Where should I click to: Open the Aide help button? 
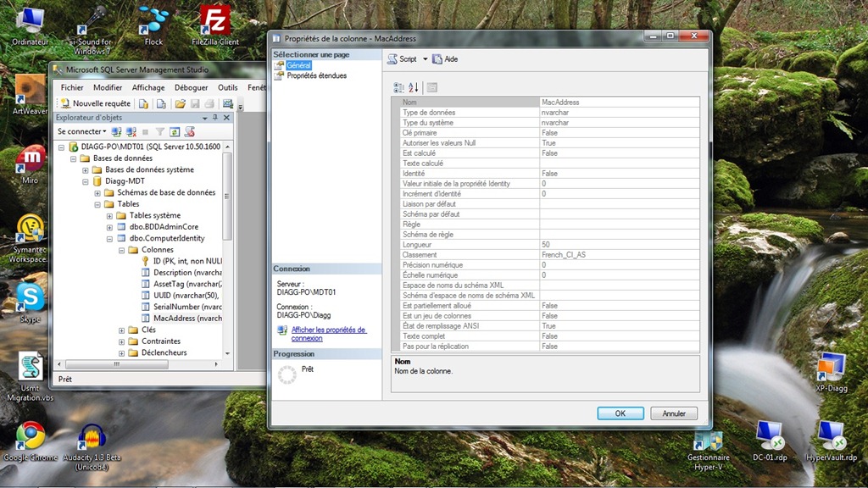tap(445, 59)
